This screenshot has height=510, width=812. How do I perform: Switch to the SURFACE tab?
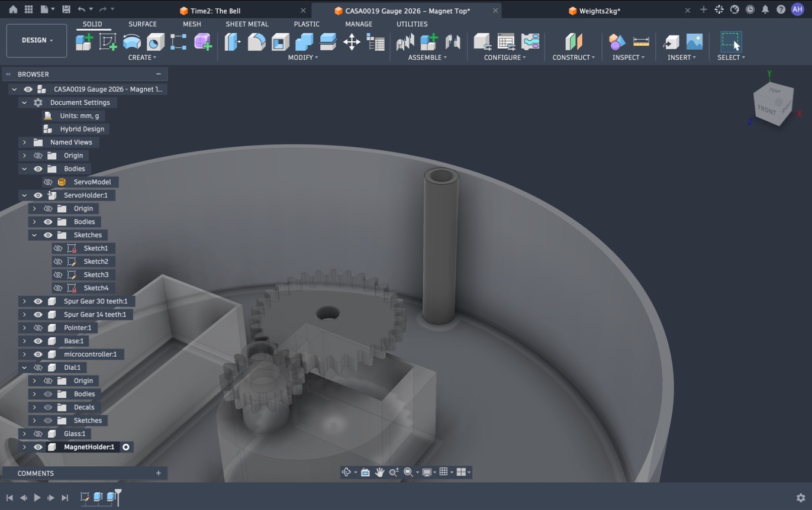(x=143, y=24)
